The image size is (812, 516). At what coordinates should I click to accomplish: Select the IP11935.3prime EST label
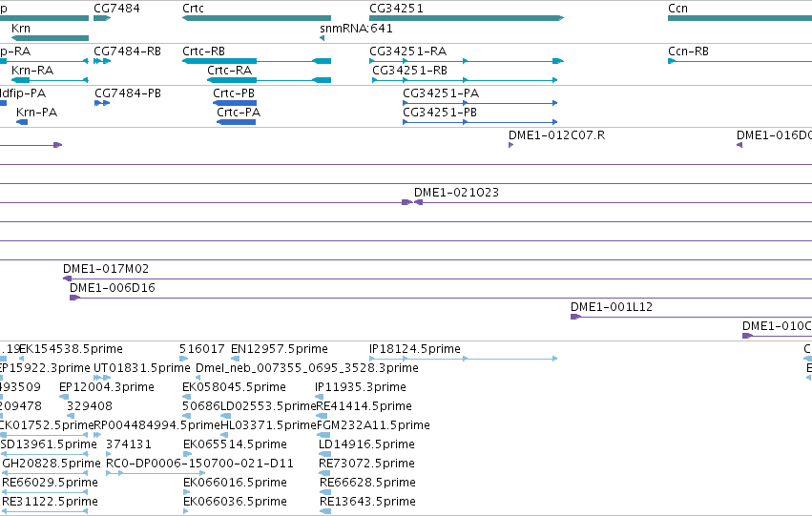tap(361, 387)
